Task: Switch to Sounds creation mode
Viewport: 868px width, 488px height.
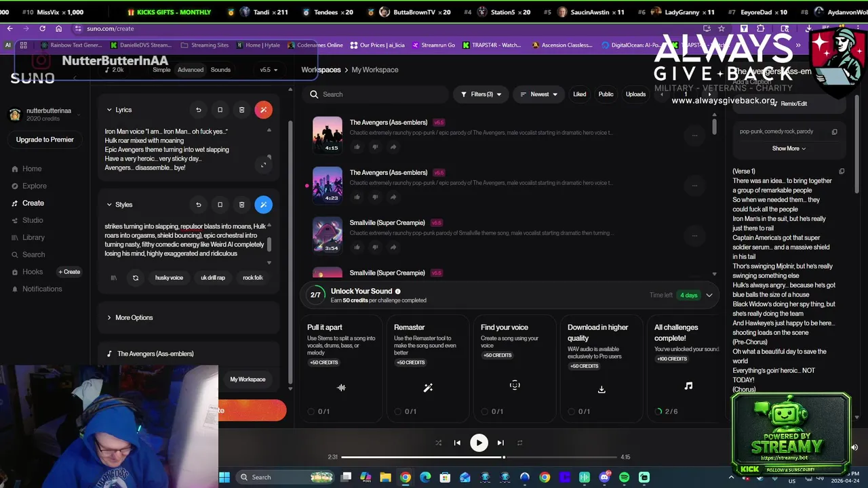Action: tap(220, 70)
